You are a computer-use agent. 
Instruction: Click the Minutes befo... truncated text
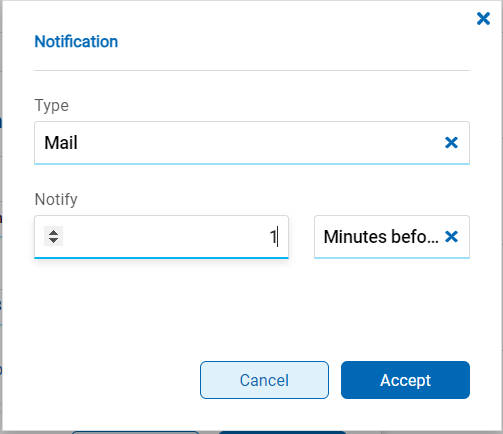[381, 237]
